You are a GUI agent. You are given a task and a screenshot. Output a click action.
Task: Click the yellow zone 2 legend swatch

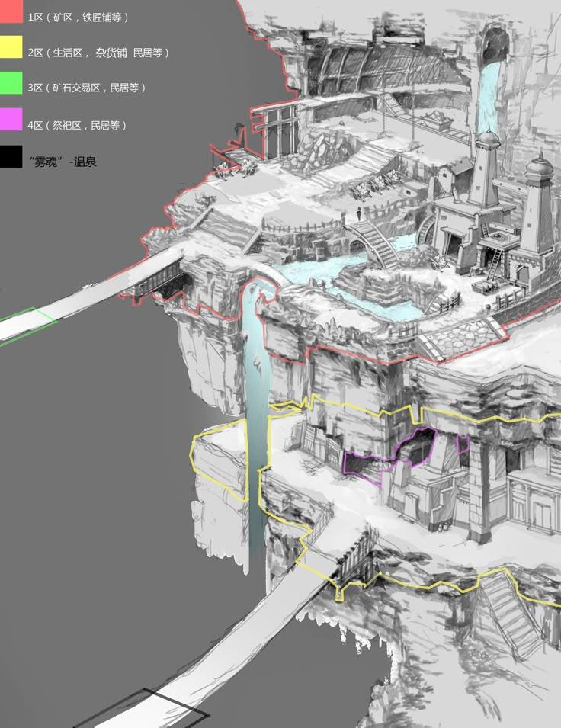coord(11,47)
